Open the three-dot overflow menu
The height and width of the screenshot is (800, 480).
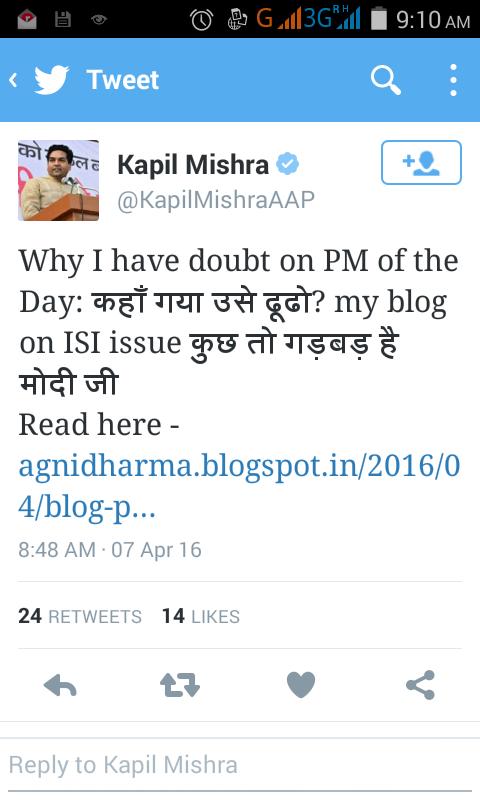453,80
